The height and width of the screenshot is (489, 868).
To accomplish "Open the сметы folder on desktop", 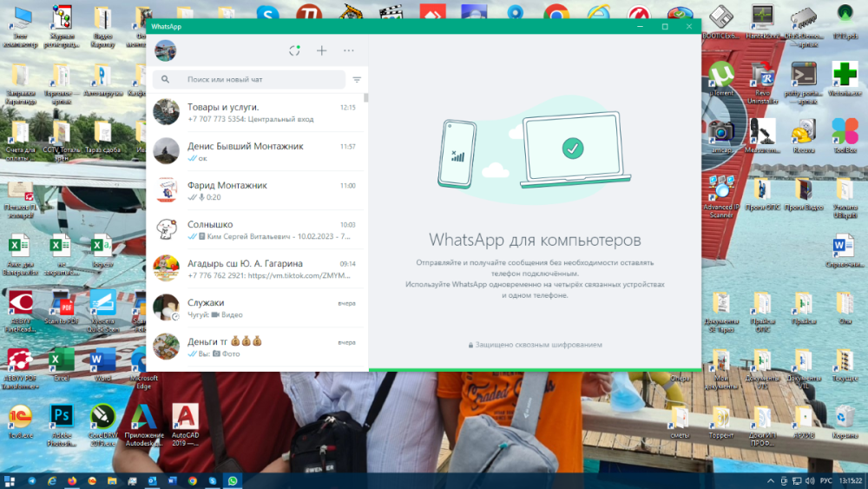I will pos(680,422).
